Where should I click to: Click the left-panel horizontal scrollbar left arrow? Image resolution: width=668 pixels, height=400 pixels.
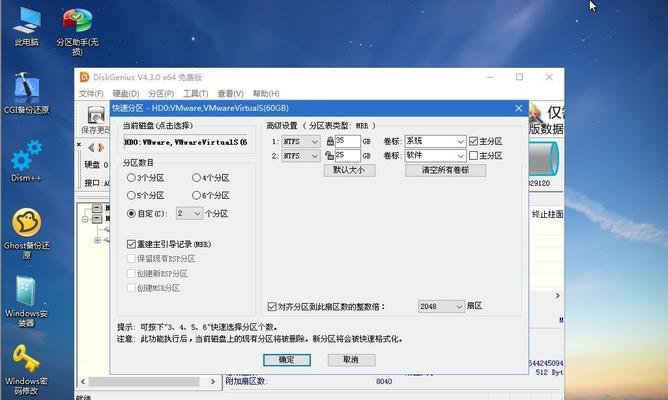tap(83, 381)
